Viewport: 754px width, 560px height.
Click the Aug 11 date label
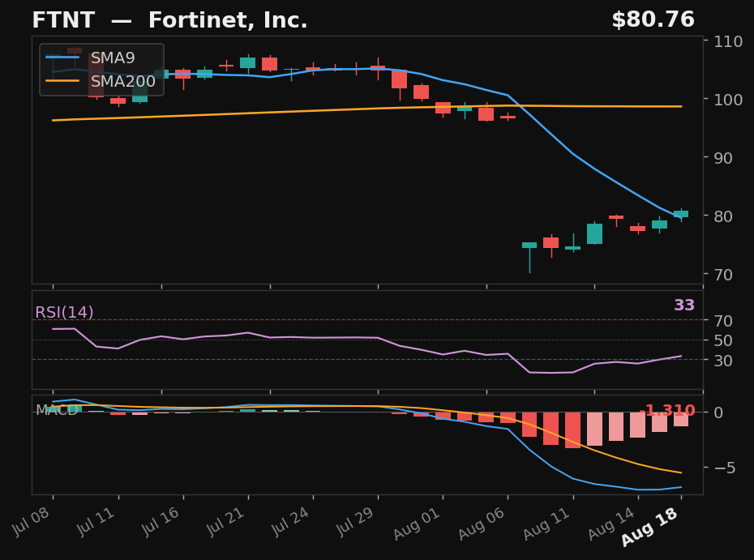[x=546, y=523]
